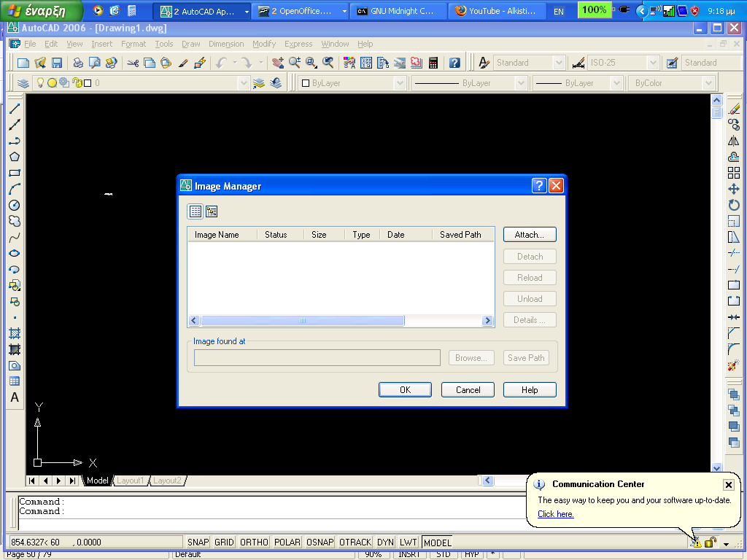Image resolution: width=747 pixels, height=560 pixels.
Task: Click the Pan realtime hand icon
Action: pyautogui.click(x=278, y=63)
